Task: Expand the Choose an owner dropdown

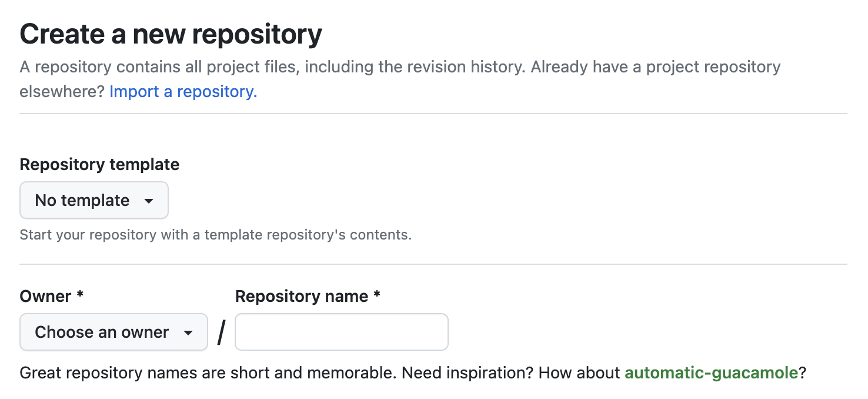Action: coord(113,332)
